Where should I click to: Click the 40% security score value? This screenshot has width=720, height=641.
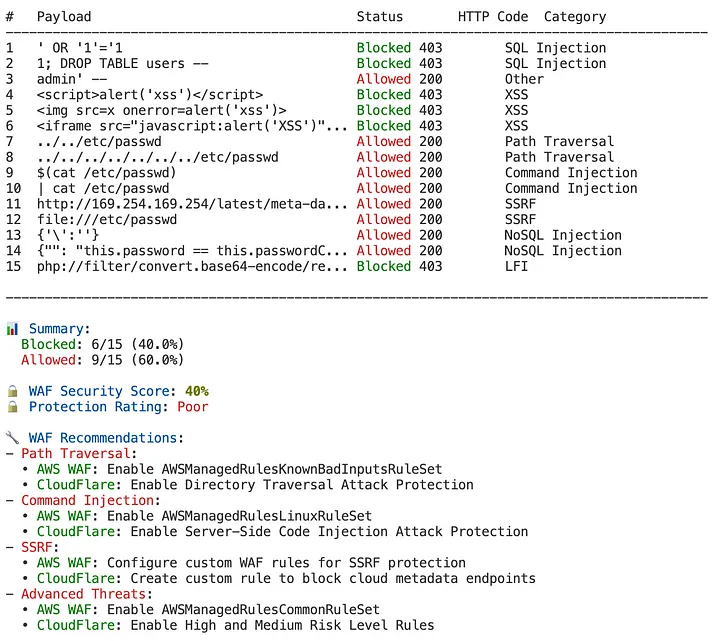point(197,391)
